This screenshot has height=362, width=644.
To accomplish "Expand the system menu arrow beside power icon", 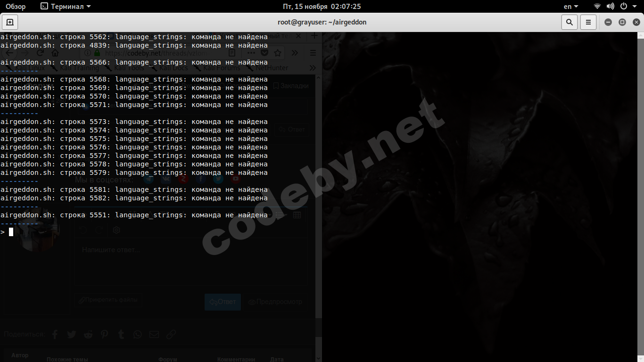I will [x=635, y=7].
